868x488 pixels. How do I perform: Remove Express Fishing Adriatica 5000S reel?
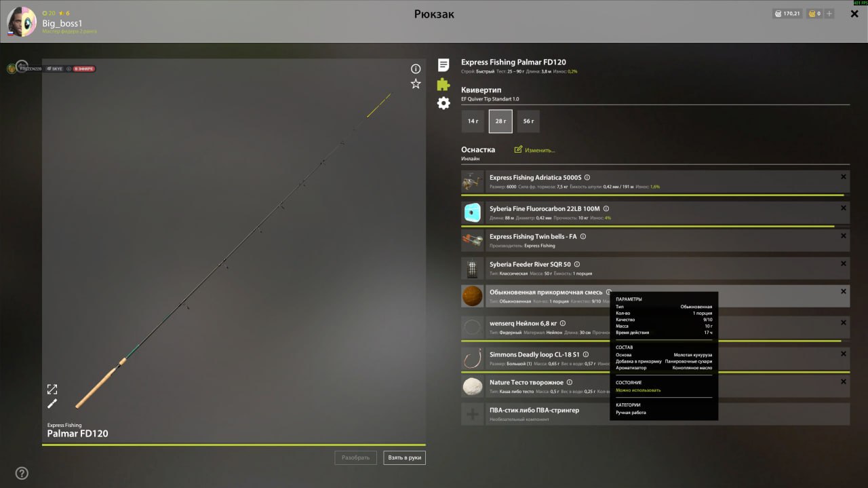pos(844,176)
